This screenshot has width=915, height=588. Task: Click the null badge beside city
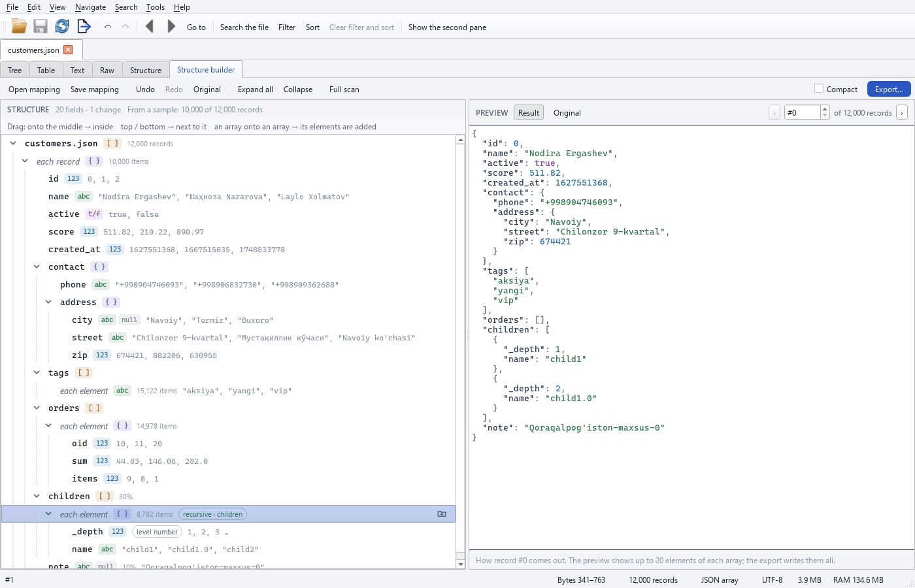[x=129, y=319]
